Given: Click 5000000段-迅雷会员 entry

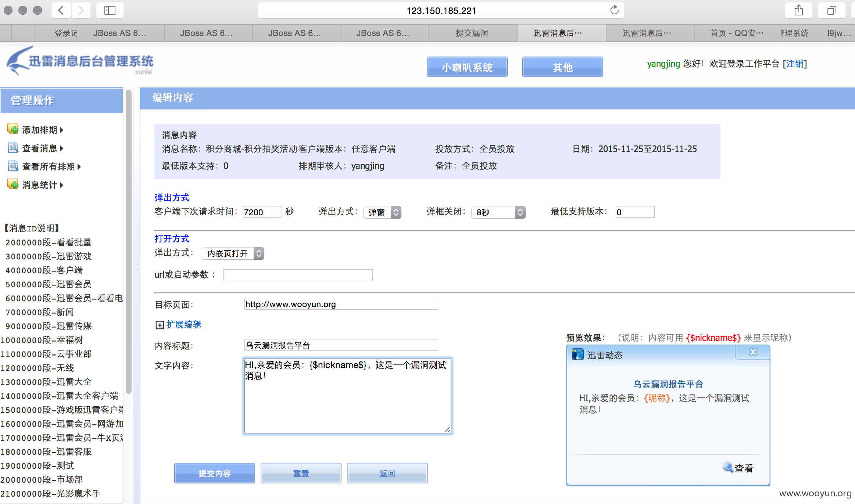Looking at the screenshot, I should pos(49,284).
